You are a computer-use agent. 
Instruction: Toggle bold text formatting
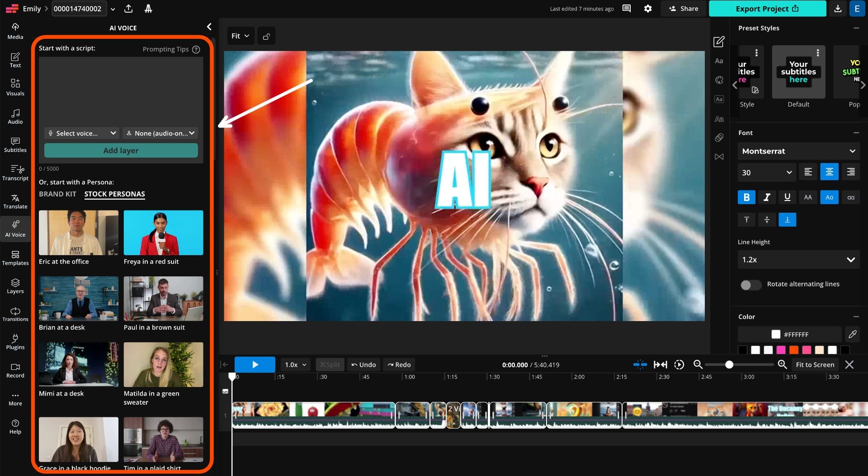[746, 197]
